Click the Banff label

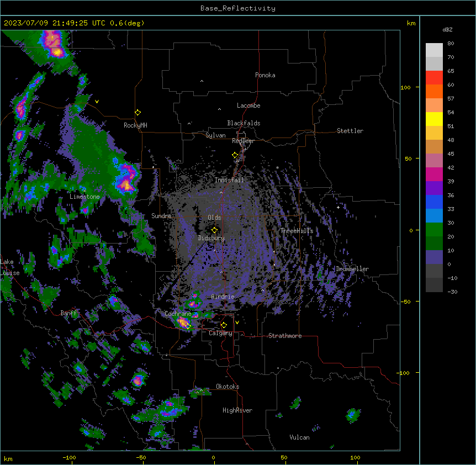[68, 313]
